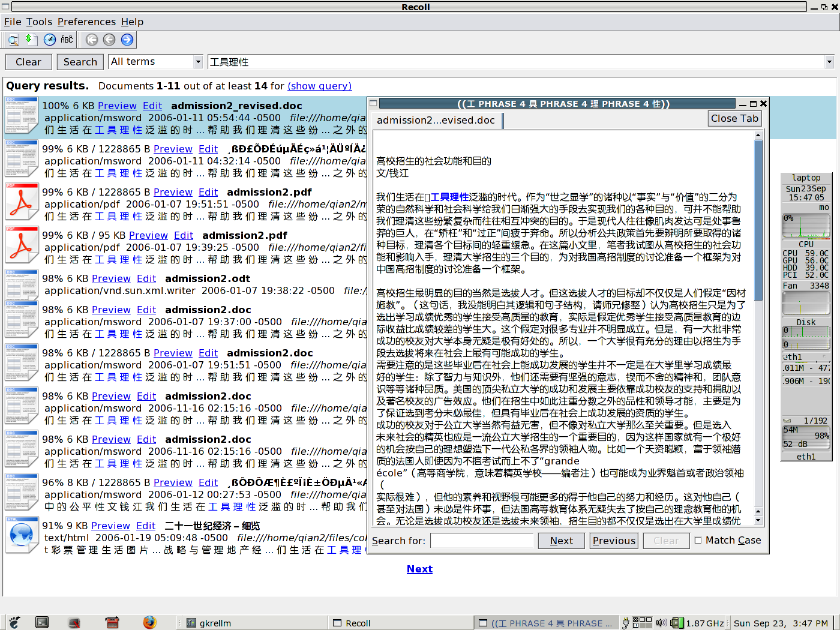Click the Close Tab button

tap(734, 118)
